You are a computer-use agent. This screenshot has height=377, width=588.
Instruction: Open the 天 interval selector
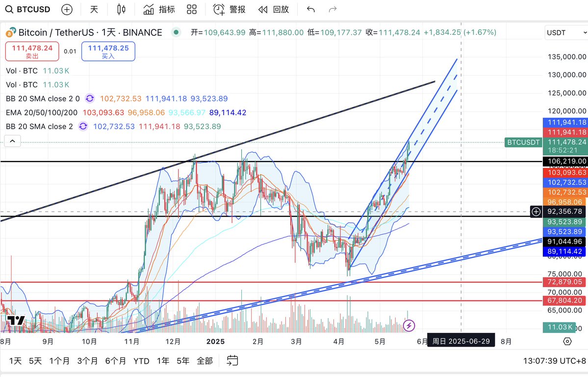(x=94, y=9)
